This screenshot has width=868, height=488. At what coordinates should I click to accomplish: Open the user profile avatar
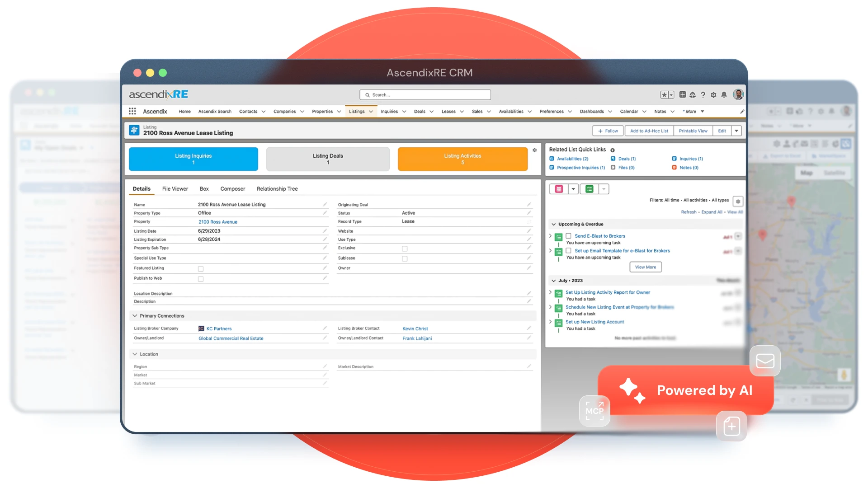[x=738, y=94]
